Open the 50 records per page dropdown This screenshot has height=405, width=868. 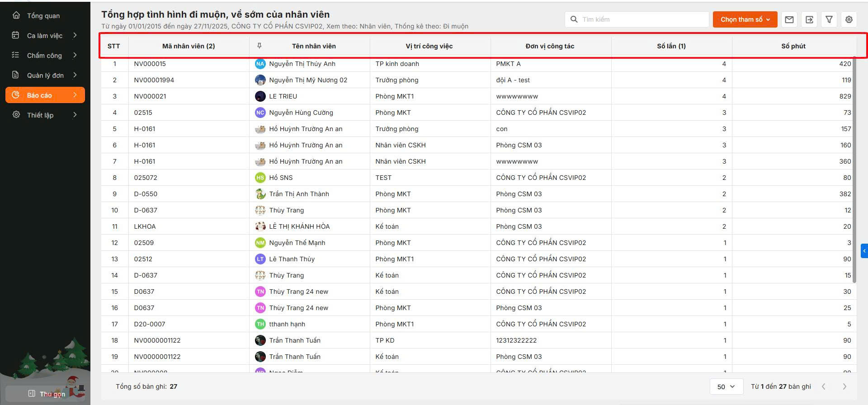coord(726,386)
